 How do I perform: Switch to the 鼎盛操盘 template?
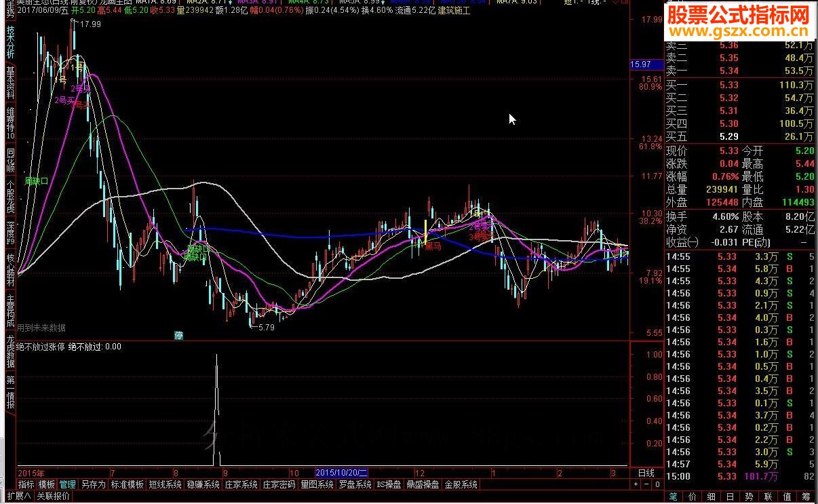(x=423, y=484)
